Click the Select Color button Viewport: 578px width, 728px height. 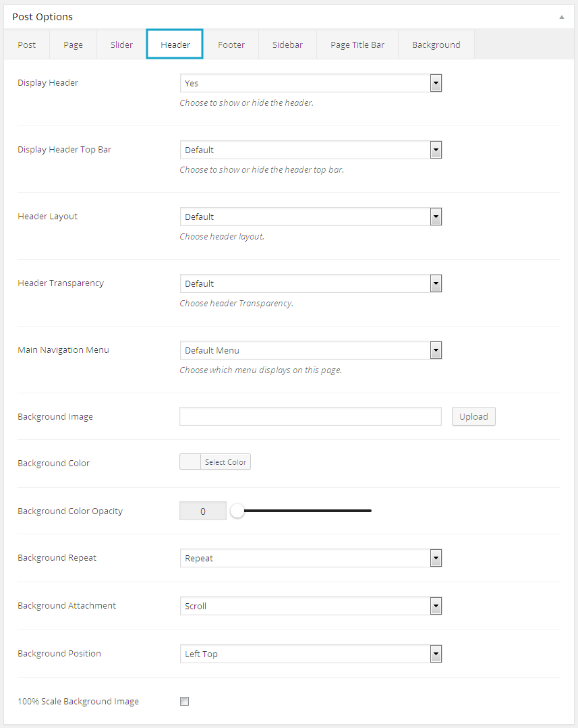225,462
